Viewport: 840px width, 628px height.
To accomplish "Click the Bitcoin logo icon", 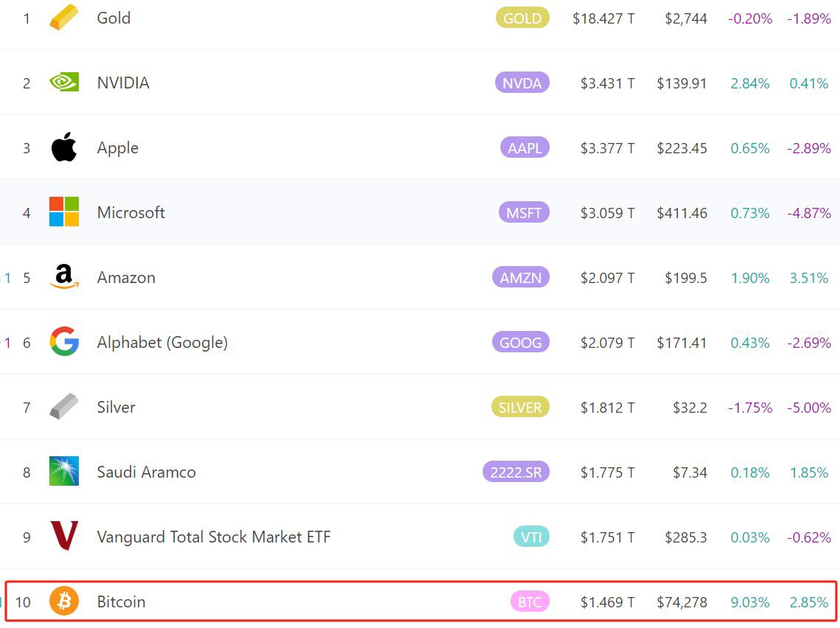I will [64, 601].
